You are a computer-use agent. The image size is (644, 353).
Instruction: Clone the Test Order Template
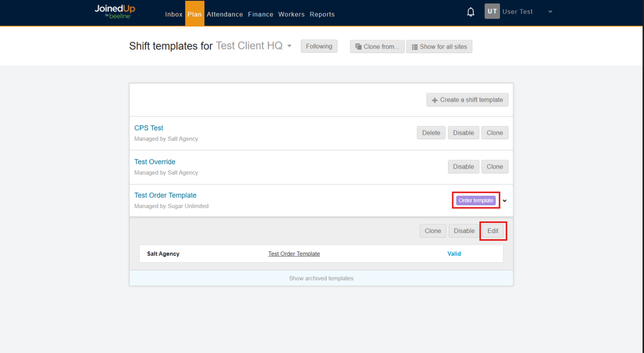tap(433, 231)
